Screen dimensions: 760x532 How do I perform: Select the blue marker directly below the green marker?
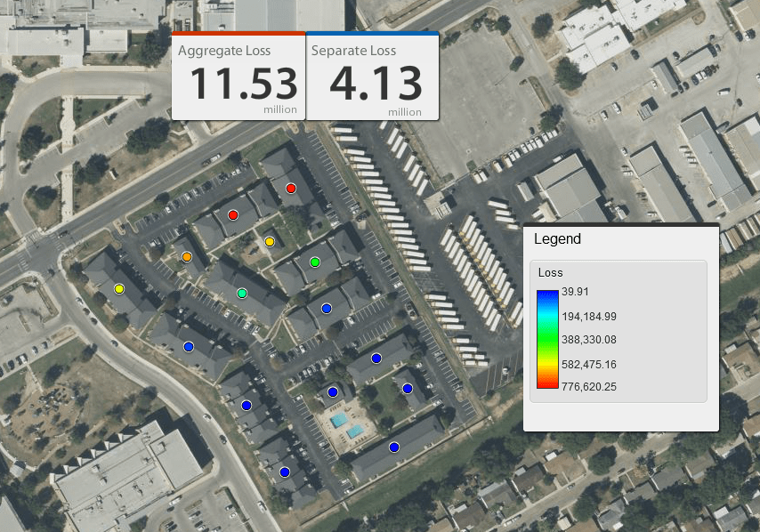(326, 309)
